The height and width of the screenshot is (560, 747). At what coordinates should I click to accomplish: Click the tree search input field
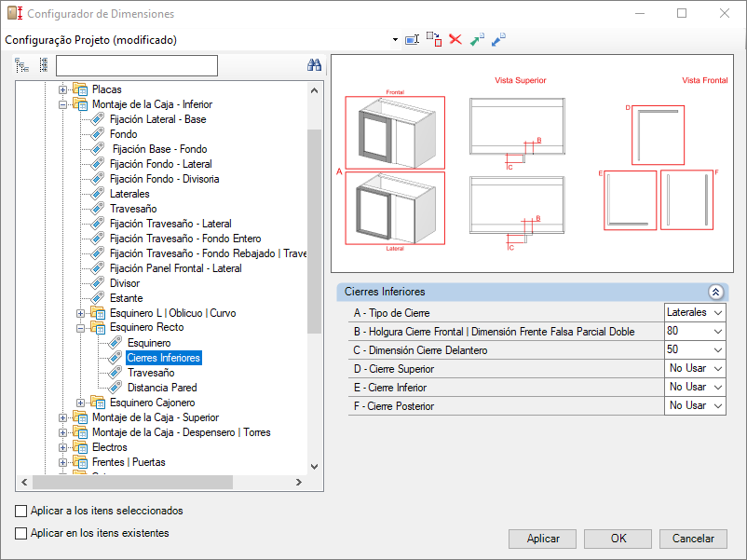tap(137, 66)
